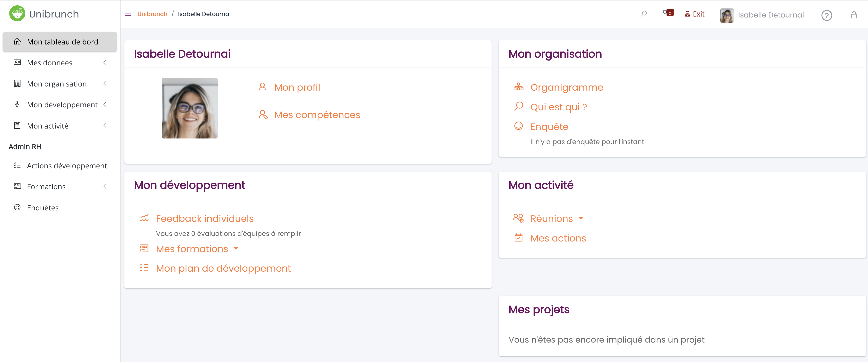Click the Unibrunch logo icon
This screenshot has height=362, width=868.
point(17,13)
